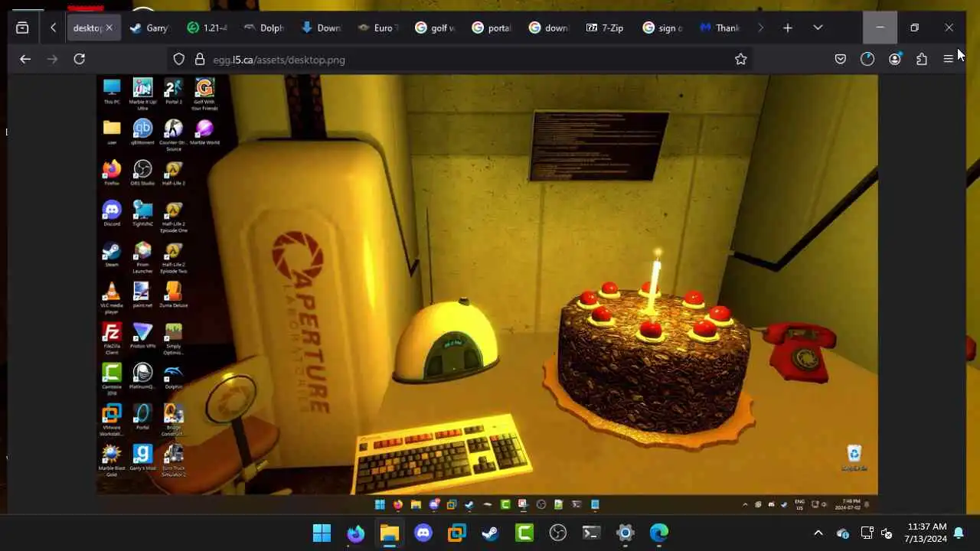Open the Extensions puzzle-piece menu
Image resolution: width=980 pixels, height=551 pixels.
pos(922,59)
